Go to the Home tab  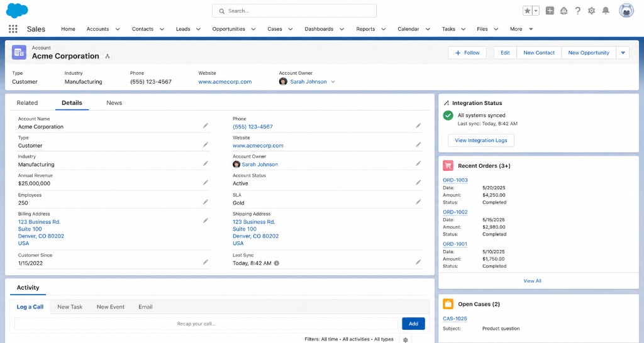(68, 29)
